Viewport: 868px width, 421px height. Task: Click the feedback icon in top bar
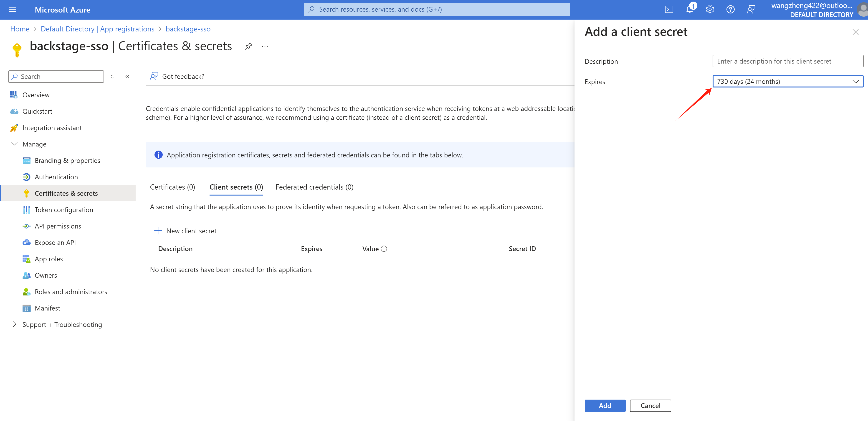tap(751, 9)
